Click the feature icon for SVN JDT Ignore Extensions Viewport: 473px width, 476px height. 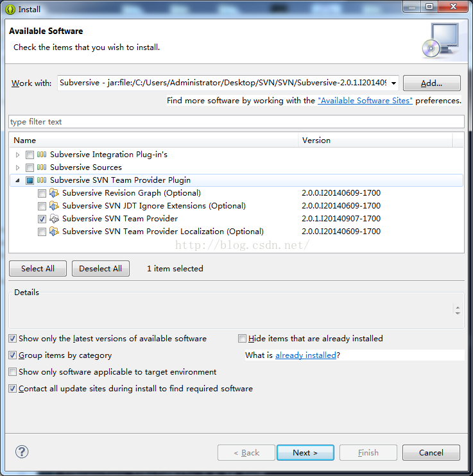coord(54,205)
